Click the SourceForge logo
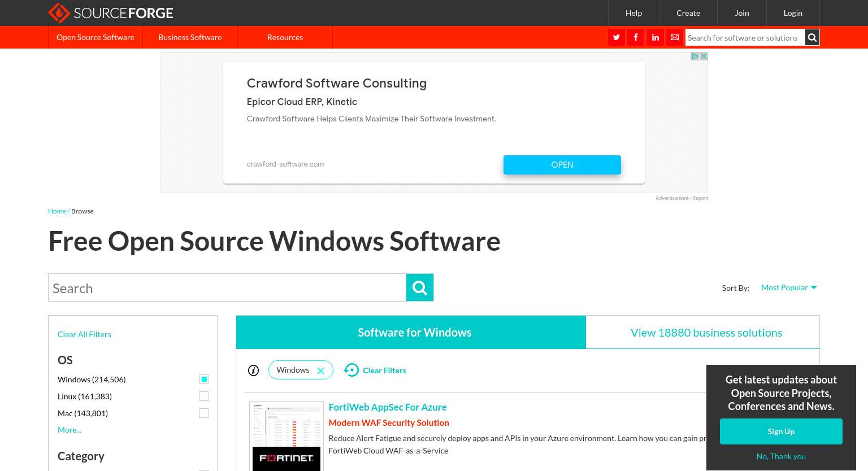This screenshot has width=868, height=471. (x=111, y=12)
